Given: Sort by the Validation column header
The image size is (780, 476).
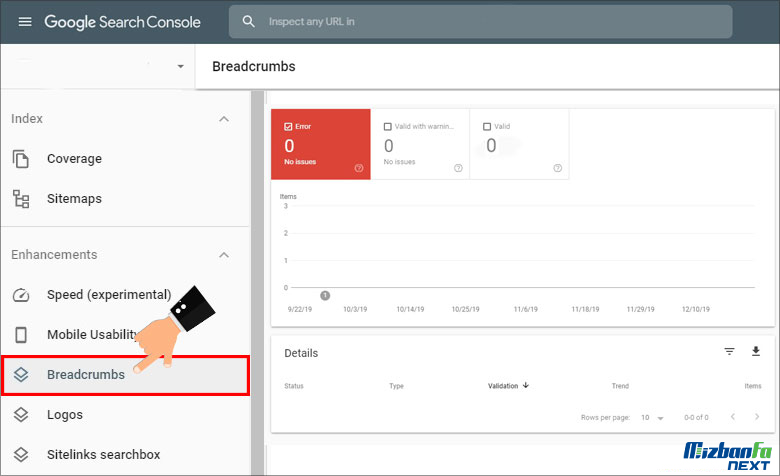Looking at the screenshot, I should coord(508,386).
